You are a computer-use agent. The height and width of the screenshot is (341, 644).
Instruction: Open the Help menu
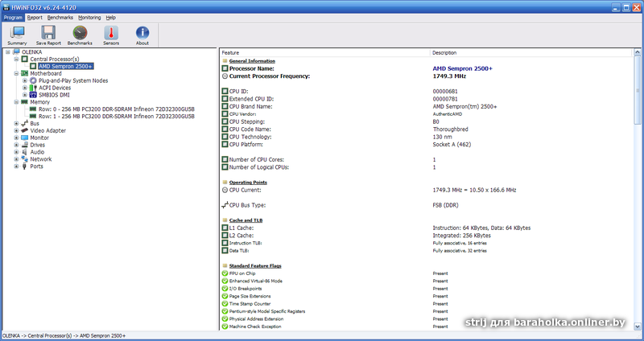point(110,18)
